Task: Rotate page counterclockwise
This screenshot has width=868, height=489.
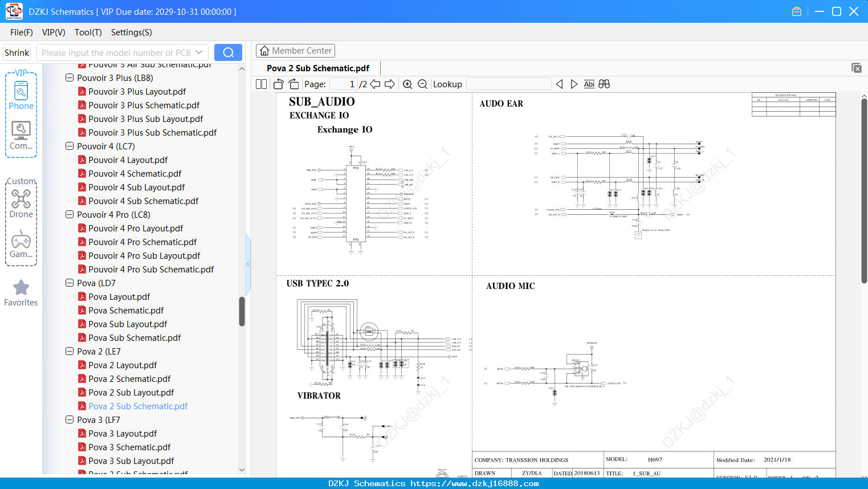Action: (x=279, y=84)
